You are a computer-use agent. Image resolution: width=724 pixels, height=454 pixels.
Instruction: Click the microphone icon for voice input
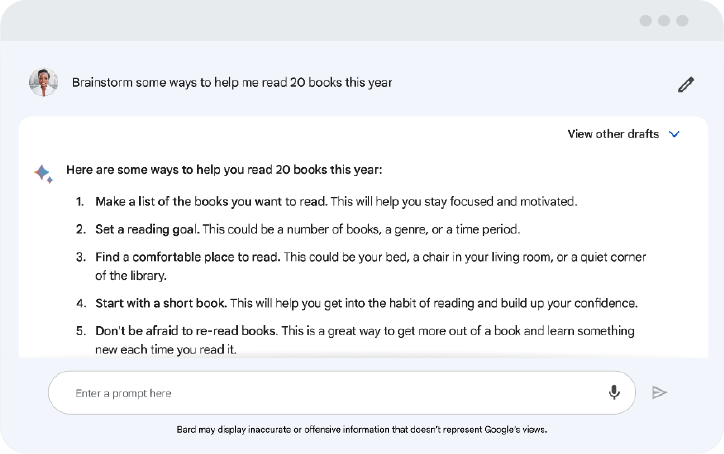click(614, 392)
